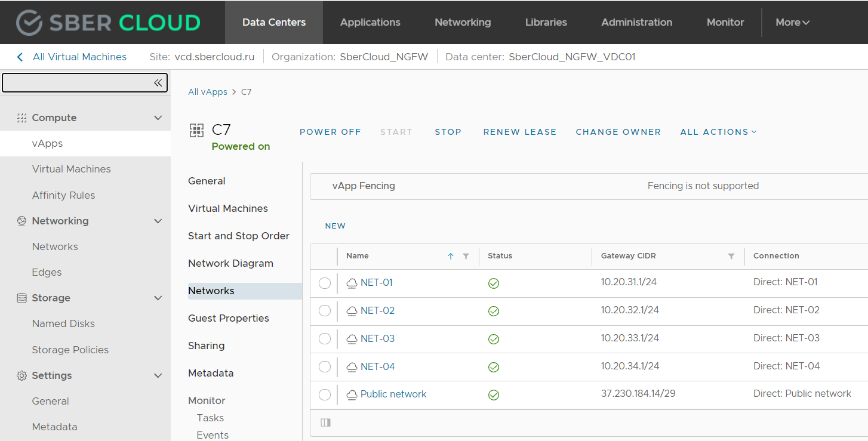Open the column chooser icon below the table
The image size is (868, 441).
[x=325, y=423]
